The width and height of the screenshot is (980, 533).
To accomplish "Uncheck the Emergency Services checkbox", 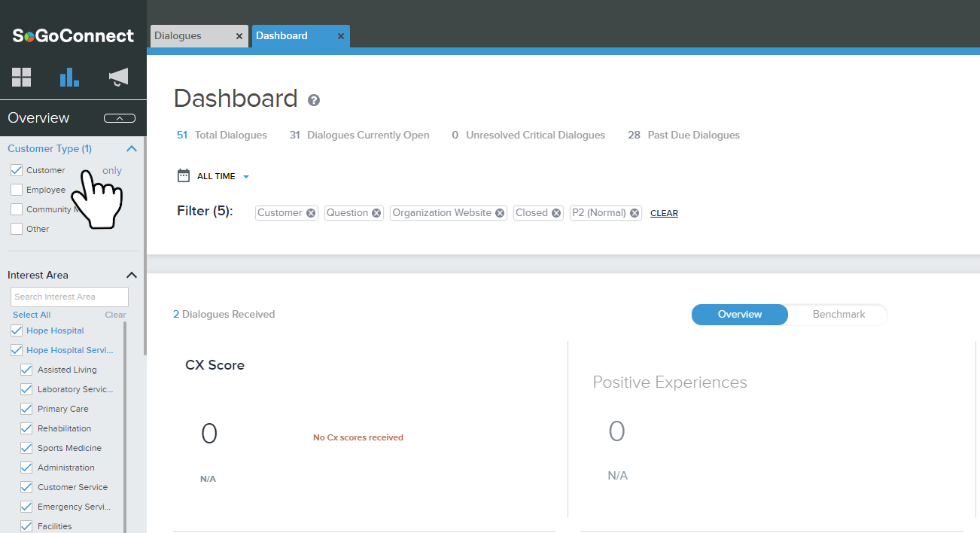I will (26, 507).
